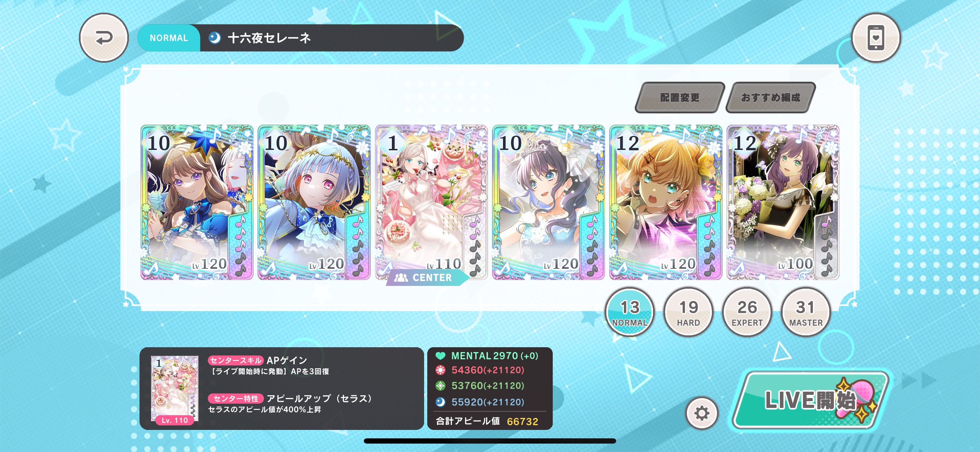This screenshot has width=980, height=452.
Task: Click the 配置変更 button
Action: tap(680, 97)
